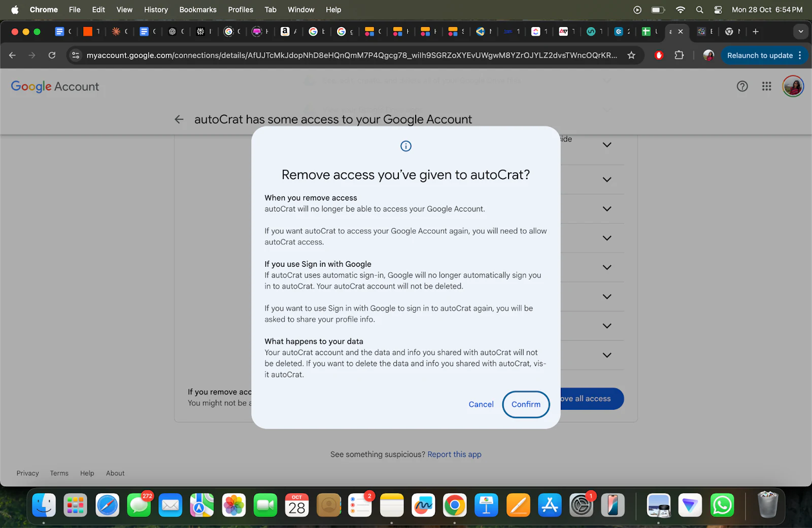
Task: Open the tab search dropdown arrow
Action: [x=800, y=31]
